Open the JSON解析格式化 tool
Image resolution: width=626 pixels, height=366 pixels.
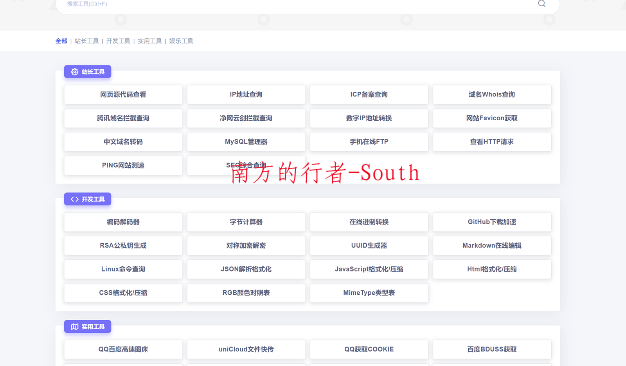[x=246, y=269]
